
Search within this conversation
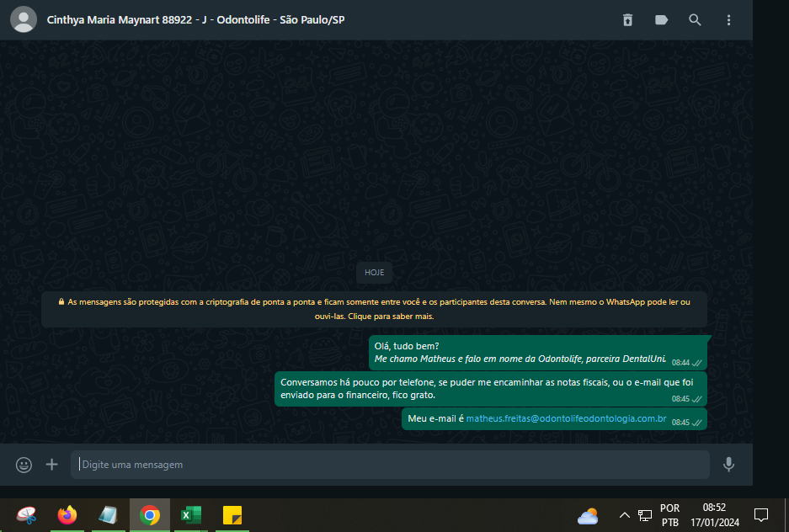tap(695, 20)
